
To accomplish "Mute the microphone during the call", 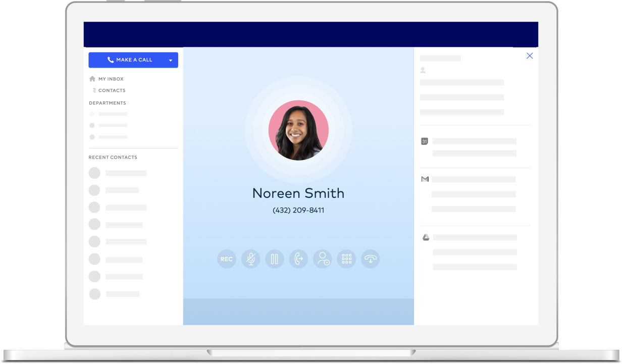I will pos(250,258).
